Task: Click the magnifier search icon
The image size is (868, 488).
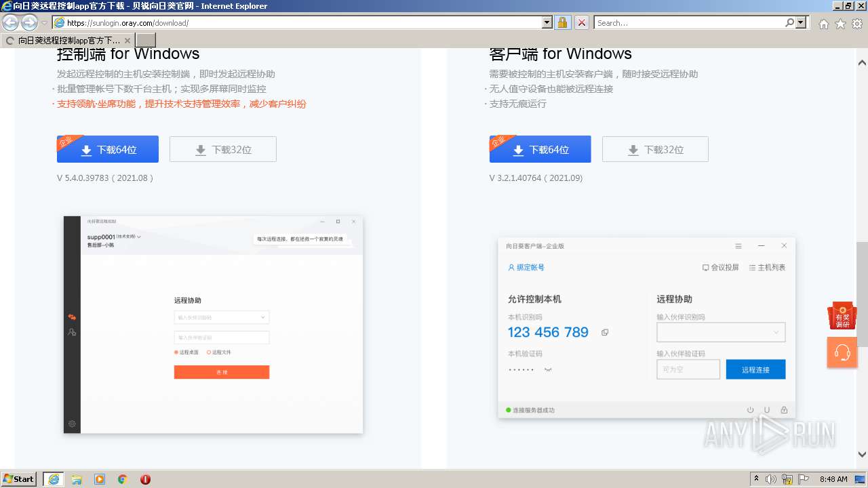Action: pos(789,22)
